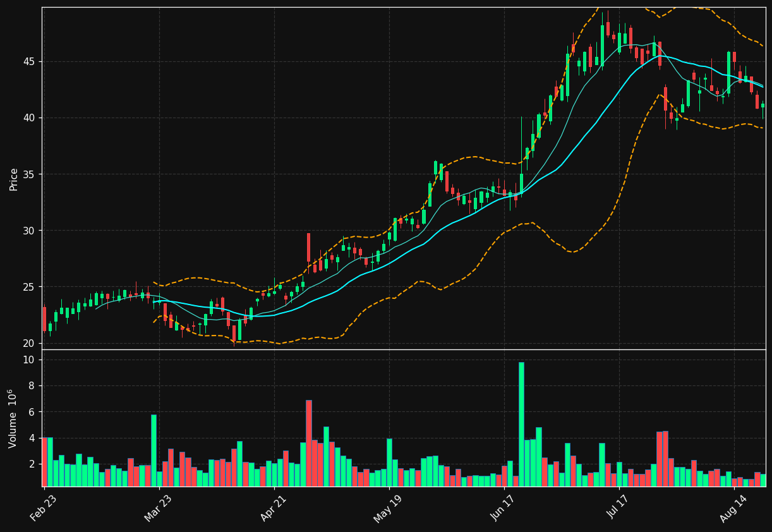Select the 40 tick on the price axis
This screenshot has height=532, width=772.
tap(30, 118)
